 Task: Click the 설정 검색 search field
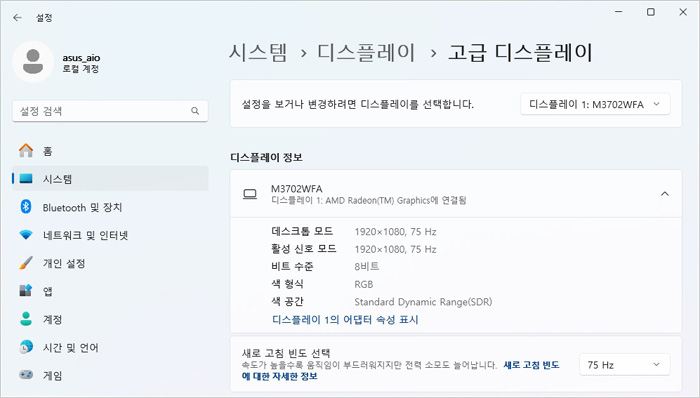coord(110,111)
